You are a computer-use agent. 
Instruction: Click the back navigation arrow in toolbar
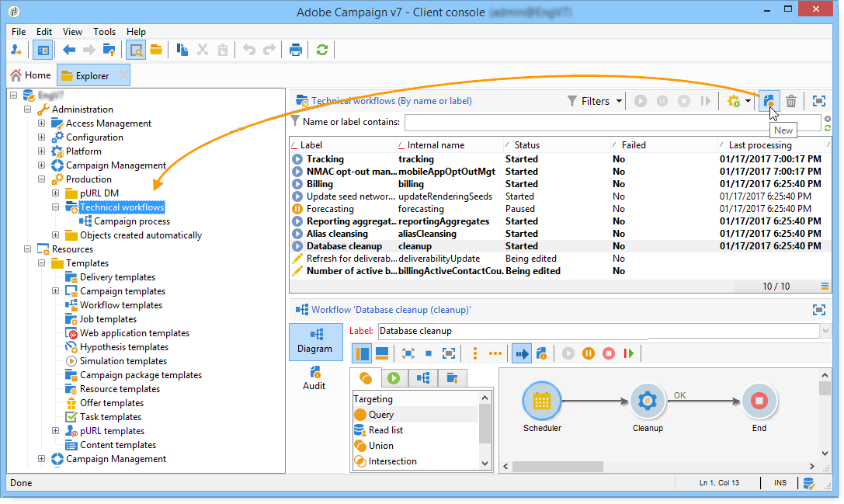(x=69, y=50)
